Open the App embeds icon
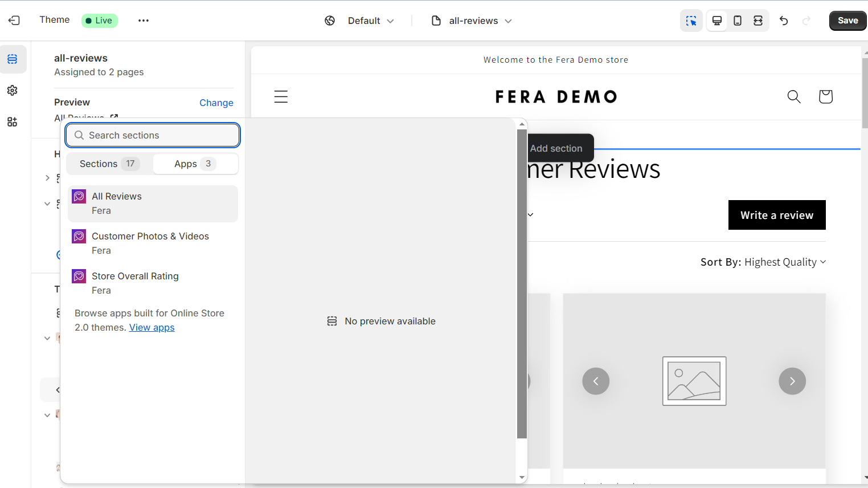The height and width of the screenshot is (488, 868). tap(13, 122)
